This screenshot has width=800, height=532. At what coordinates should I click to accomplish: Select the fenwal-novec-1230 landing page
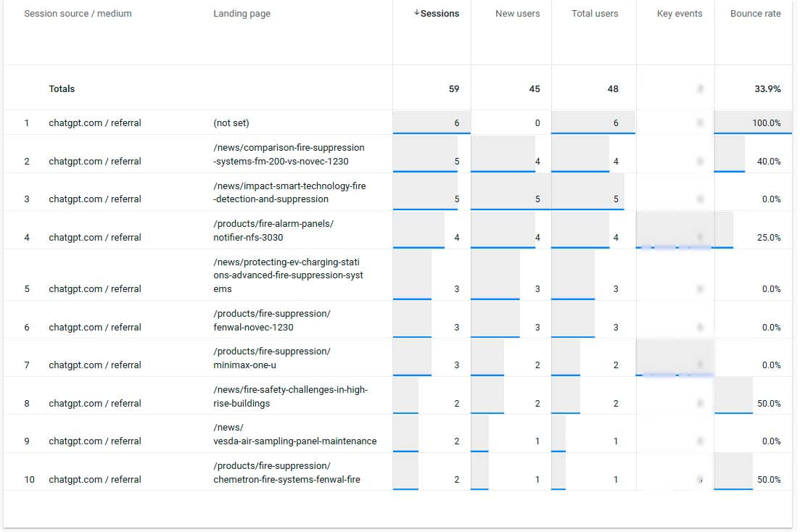[272, 320]
